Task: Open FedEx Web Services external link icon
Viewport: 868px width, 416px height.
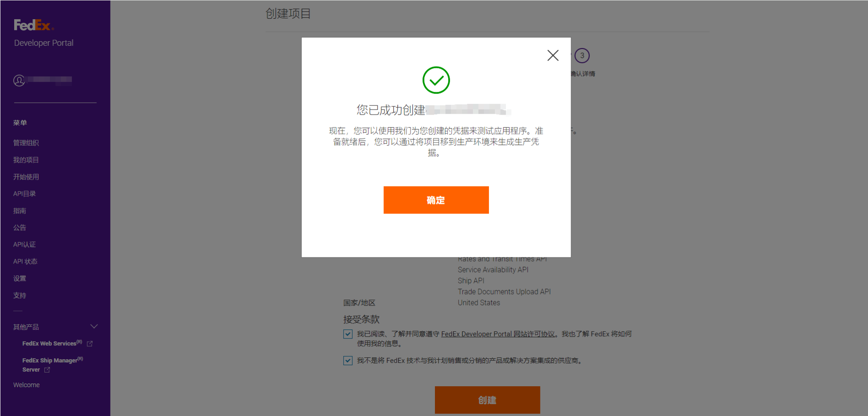Action: point(90,344)
